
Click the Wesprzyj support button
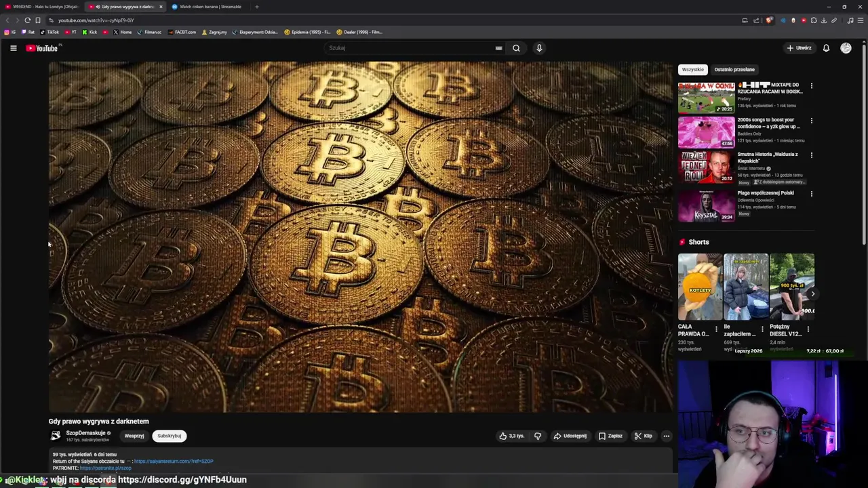[x=134, y=436]
